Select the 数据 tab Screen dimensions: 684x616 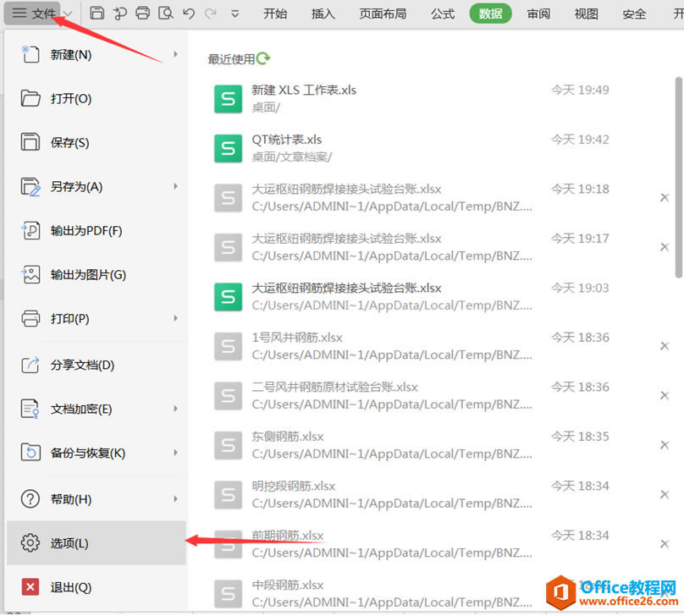490,14
